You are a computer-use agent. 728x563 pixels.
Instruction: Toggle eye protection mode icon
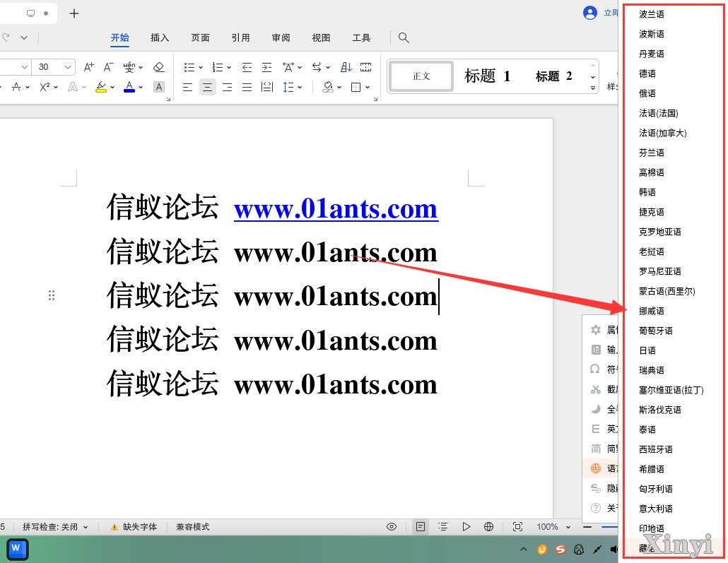tap(392, 527)
